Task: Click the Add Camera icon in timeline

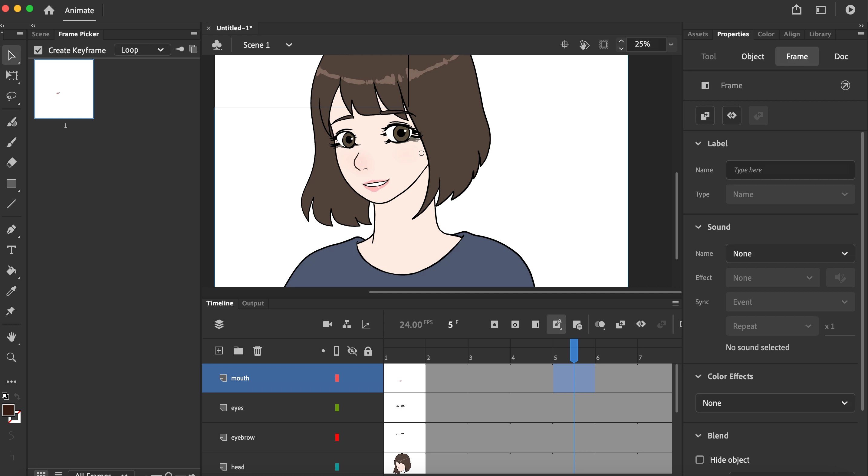Action: tap(327, 324)
